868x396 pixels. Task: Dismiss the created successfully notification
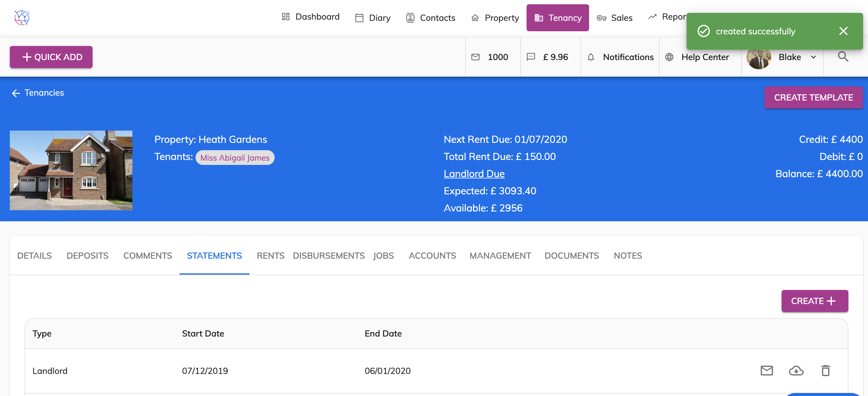[843, 31]
